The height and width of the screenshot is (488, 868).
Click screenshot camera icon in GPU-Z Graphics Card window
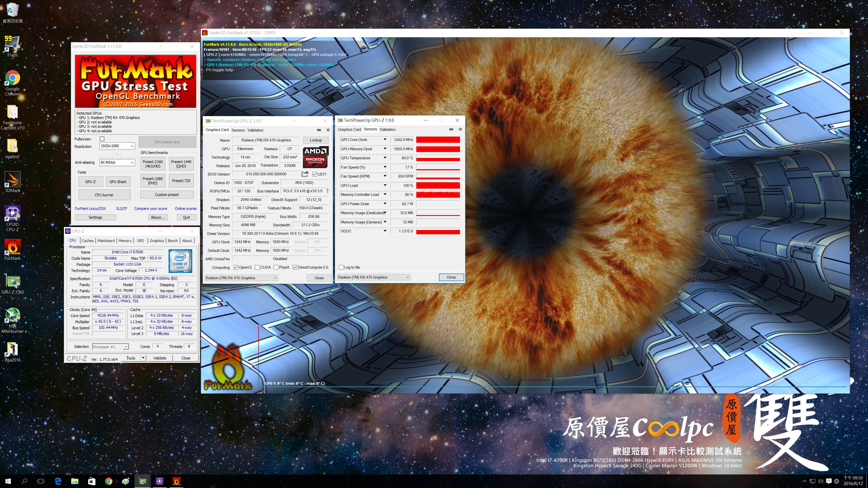point(319,130)
